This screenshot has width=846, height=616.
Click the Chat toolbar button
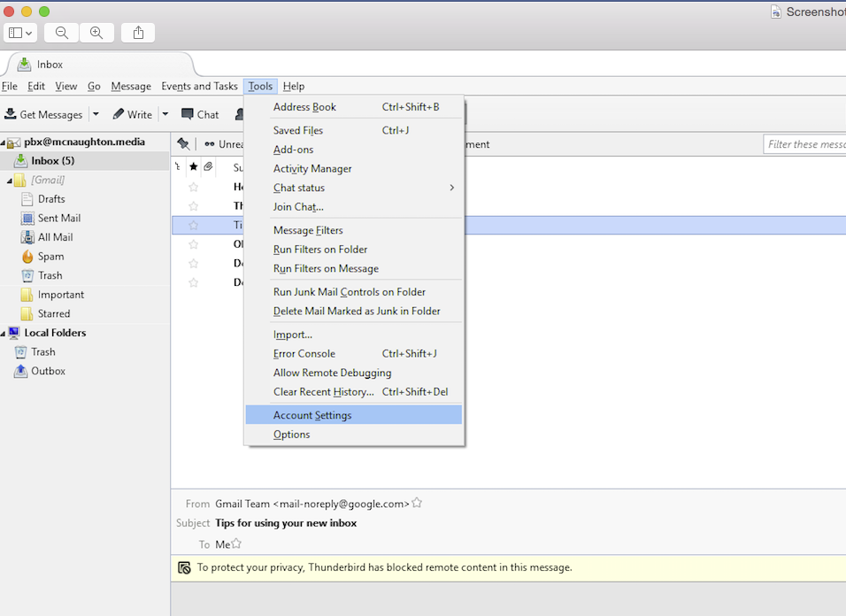tap(200, 114)
